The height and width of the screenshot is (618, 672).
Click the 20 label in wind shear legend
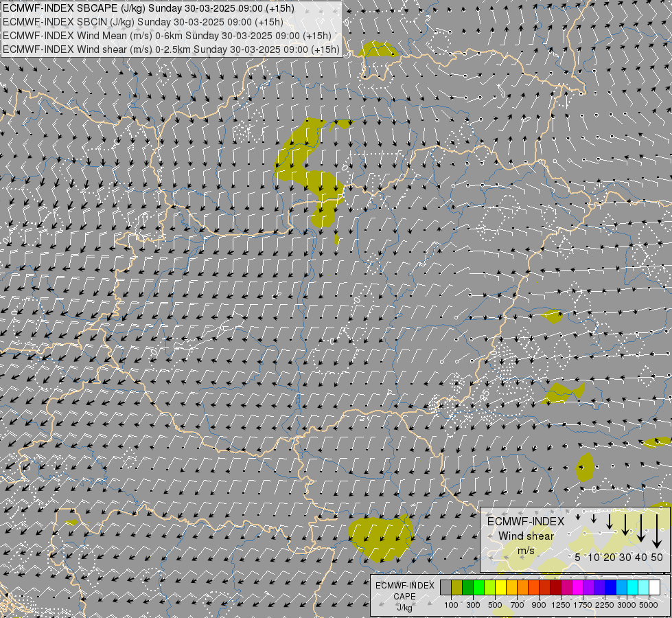tap(610, 557)
